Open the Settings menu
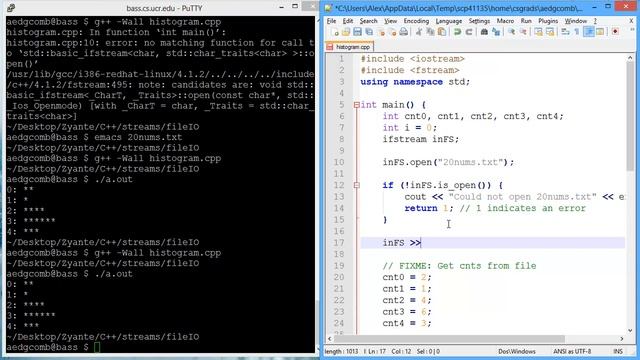Screen dimensions: 640x360 [x=479, y=21]
